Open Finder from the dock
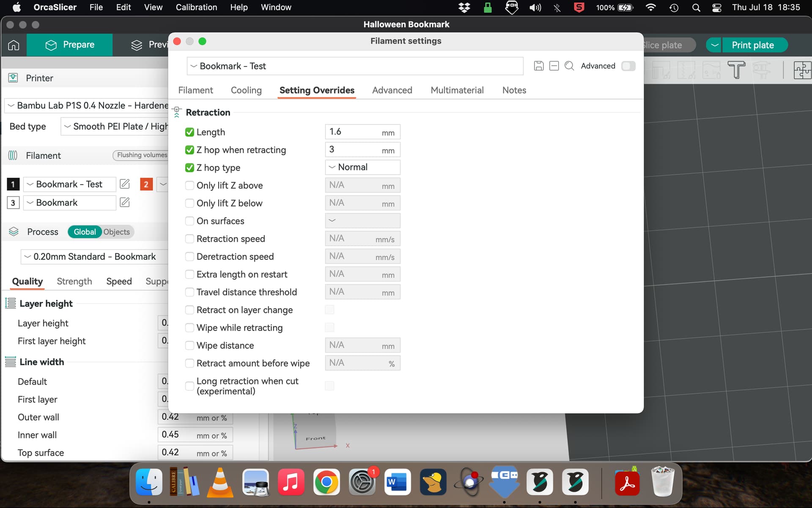This screenshot has width=812, height=508. pyautogui.click(x=149, y=482)
